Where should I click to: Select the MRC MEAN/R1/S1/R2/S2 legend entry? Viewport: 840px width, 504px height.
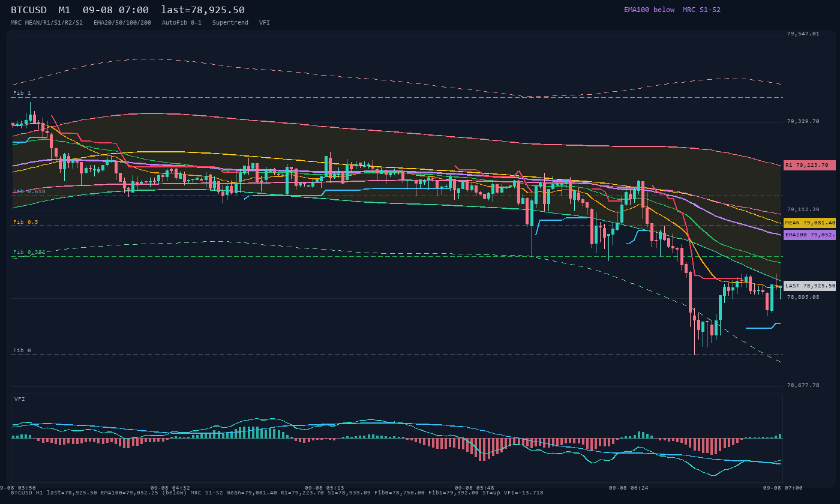pos(47,22)
